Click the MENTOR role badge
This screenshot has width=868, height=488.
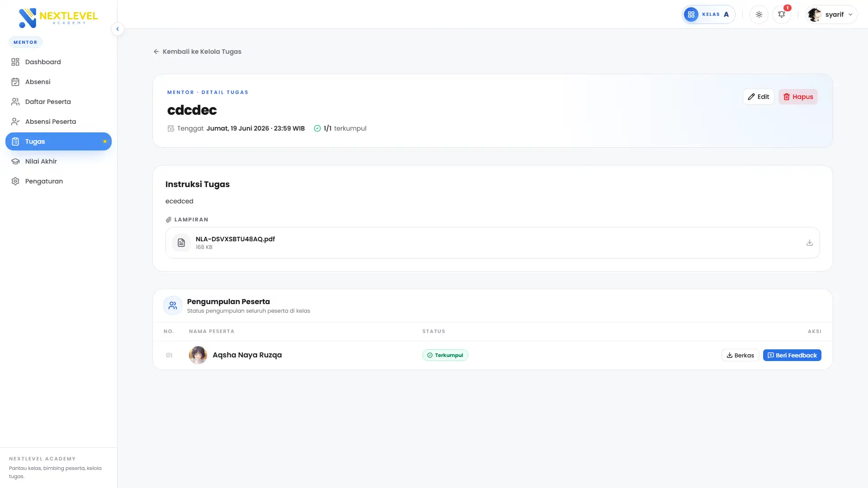[x=25, y=42]
